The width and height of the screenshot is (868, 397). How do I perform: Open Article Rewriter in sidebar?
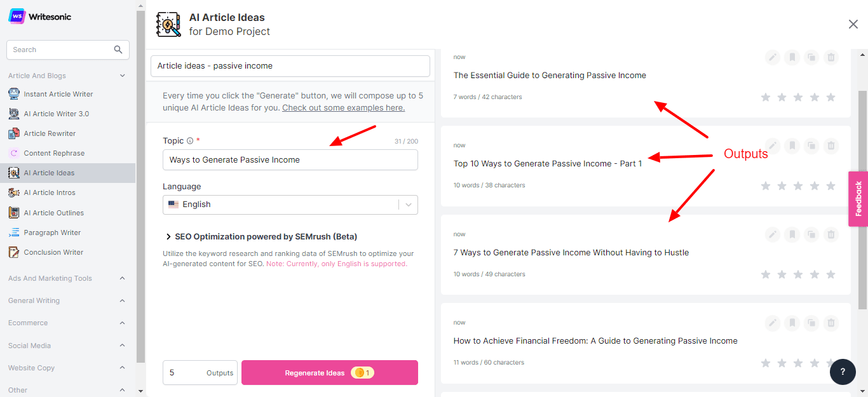click(x=50, y=133)
